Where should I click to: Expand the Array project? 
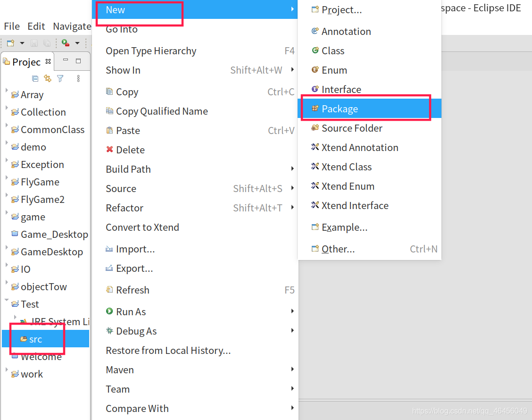[7, 90]
